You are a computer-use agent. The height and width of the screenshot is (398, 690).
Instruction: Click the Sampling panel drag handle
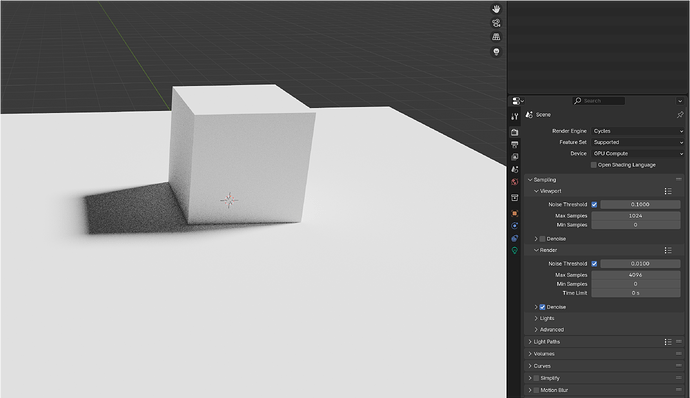click(x=679, y=180)
